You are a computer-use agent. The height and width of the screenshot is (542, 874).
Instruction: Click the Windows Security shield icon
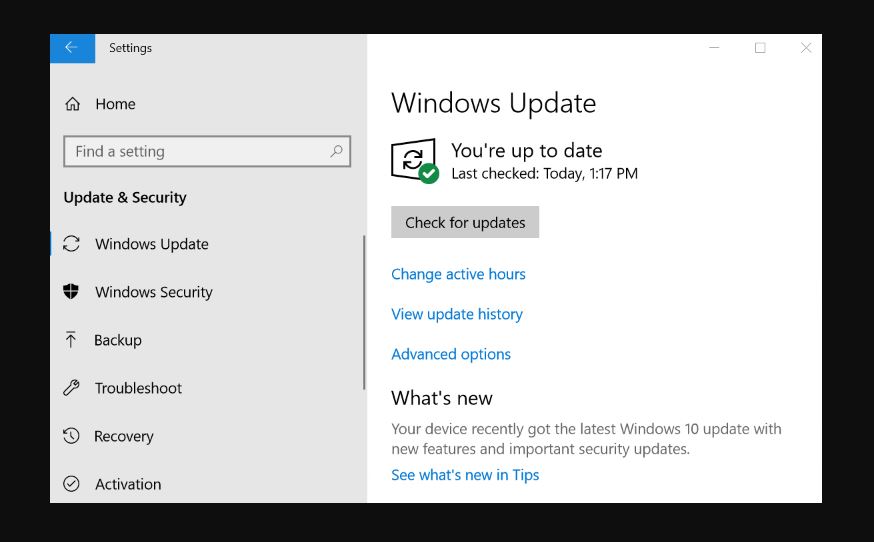[x=71, y=291]
